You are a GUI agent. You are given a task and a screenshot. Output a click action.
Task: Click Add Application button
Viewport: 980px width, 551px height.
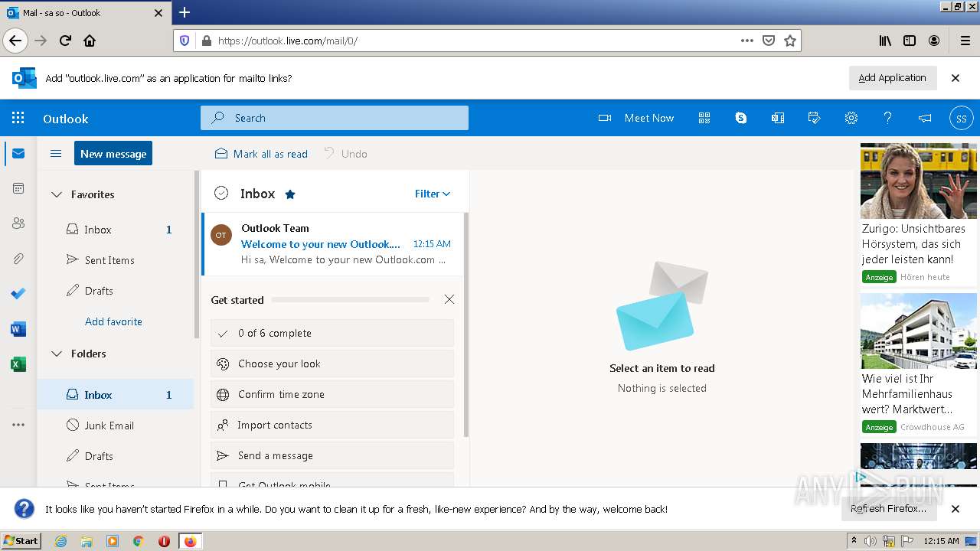[893, 77]
